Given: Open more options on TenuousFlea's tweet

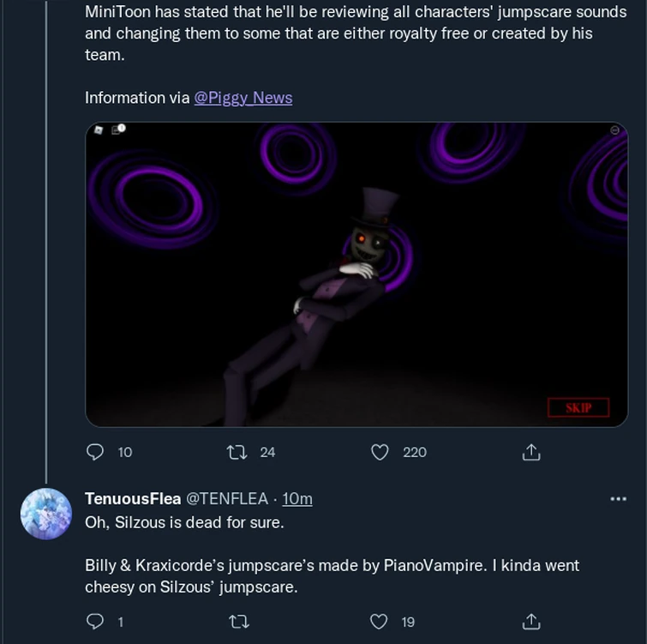Looking at the screenshot, I should click(618, 499).
